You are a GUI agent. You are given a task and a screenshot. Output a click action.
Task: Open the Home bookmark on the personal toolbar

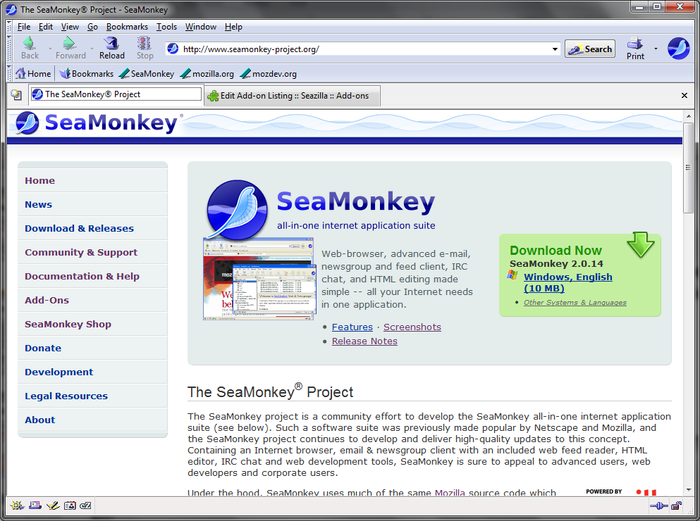33,74
